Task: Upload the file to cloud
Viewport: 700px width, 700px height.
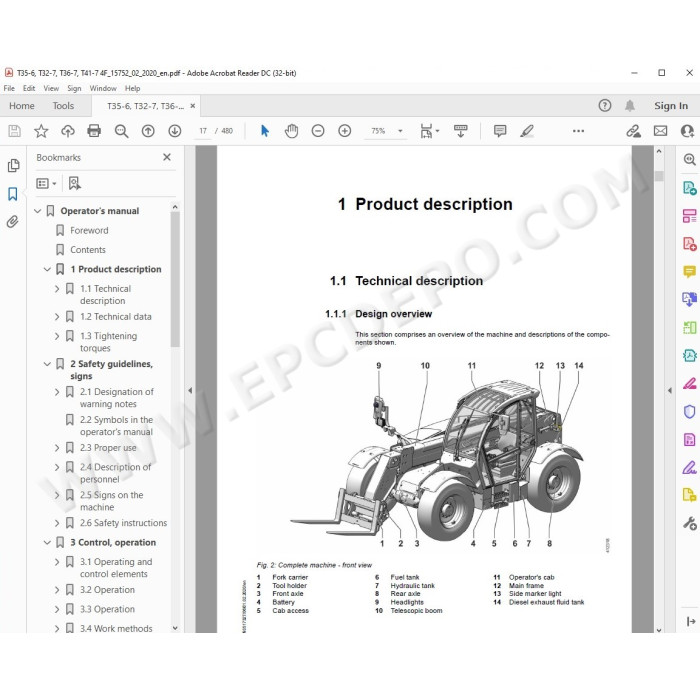Action: pos(67,131)
